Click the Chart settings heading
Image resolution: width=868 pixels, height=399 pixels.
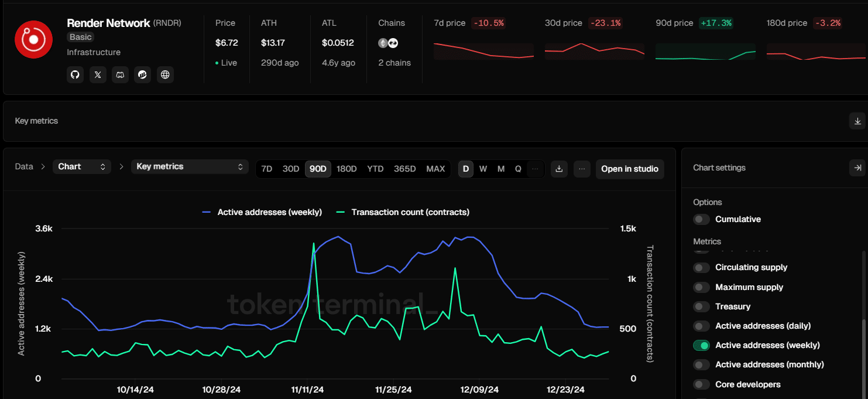719,168
